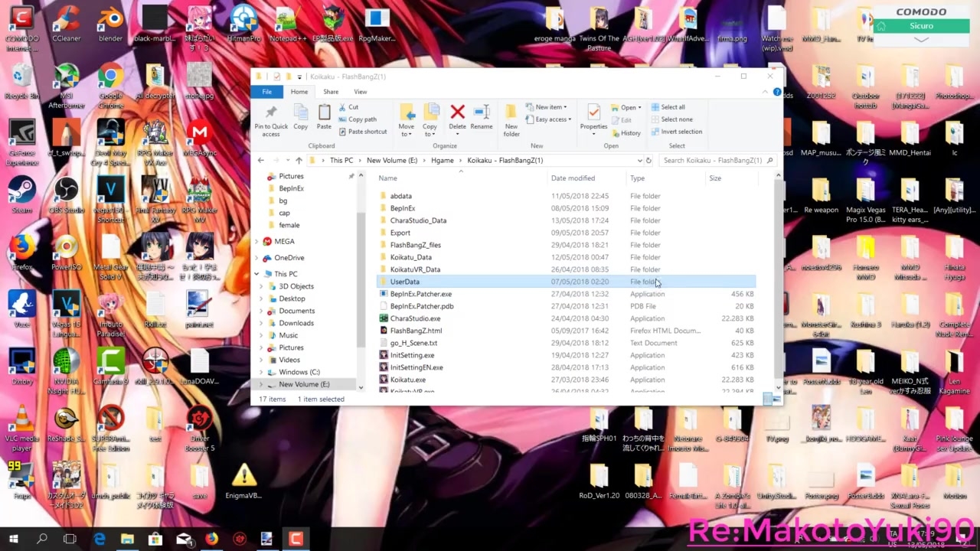Open the taskbar Search icon
The width and height of the screenshot is (980, 551).
click(x=42, y=540)
